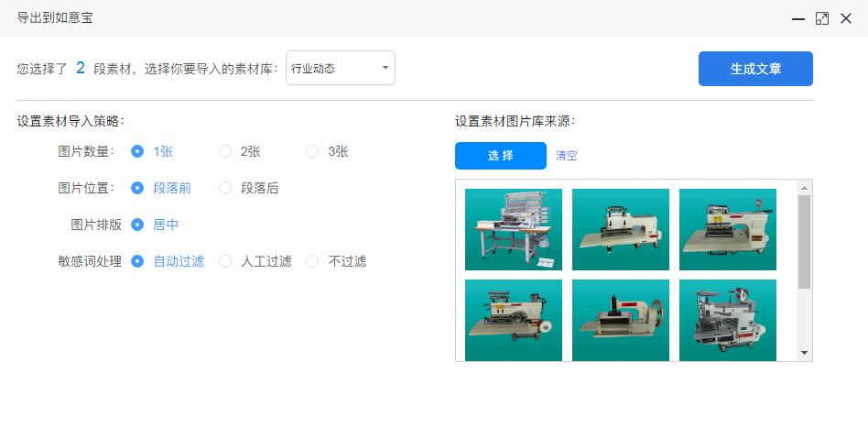Choose 段落后 image position
This screenshot has height=428, width=868.
(225, 188)
